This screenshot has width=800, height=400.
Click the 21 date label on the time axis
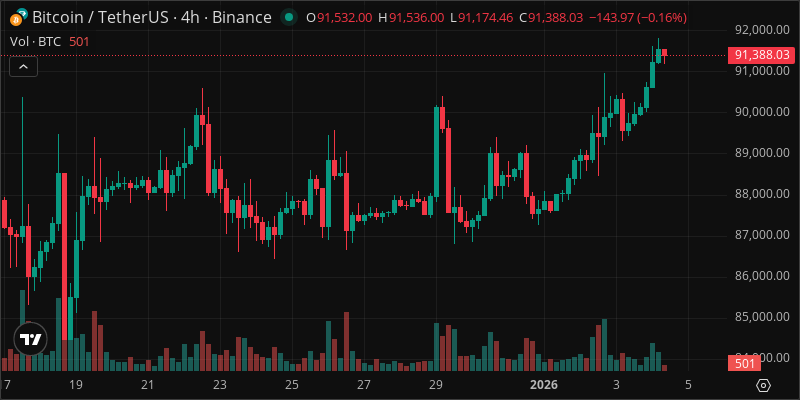pyautogui.click(x=147, y=384)
